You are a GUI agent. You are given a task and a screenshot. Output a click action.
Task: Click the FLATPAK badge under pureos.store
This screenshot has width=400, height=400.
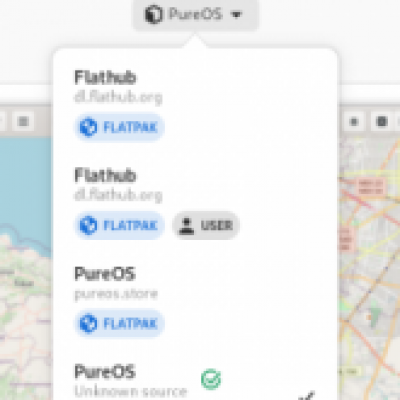[119, 323]
